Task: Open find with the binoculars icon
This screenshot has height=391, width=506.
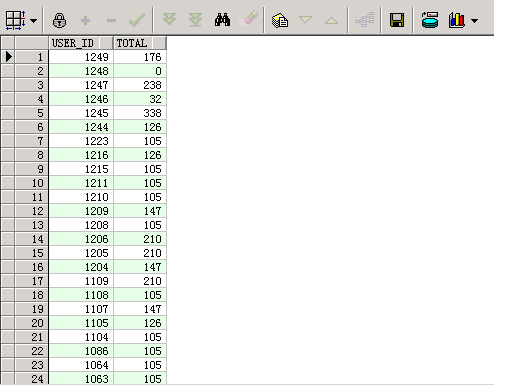Action: (x=222, y=20)
